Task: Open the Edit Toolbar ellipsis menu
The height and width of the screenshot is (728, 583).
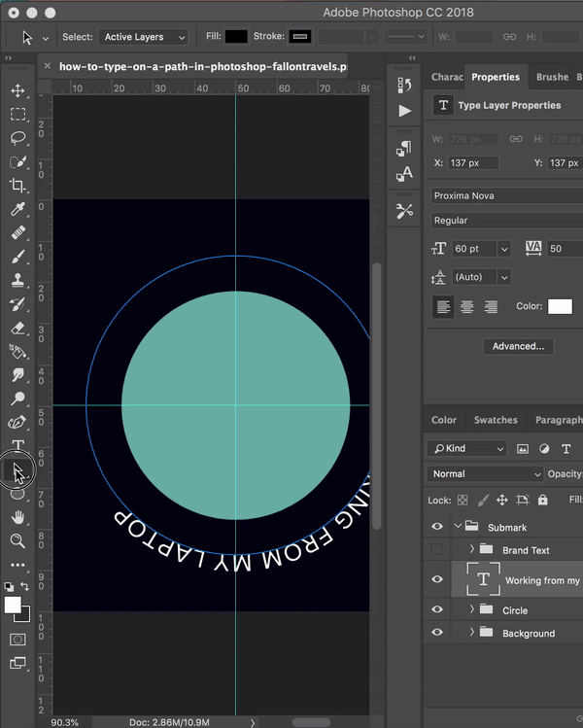Action: point(17,565)
